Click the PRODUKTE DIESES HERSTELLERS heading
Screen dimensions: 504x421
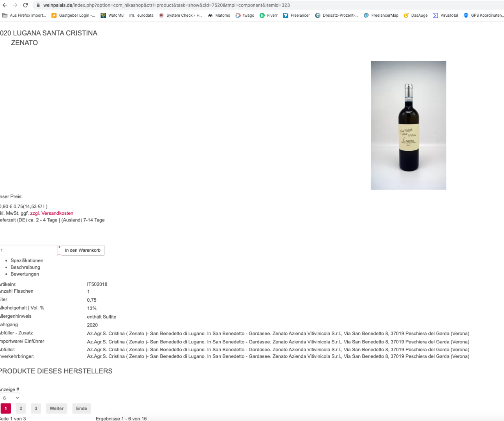click(56, 371)
